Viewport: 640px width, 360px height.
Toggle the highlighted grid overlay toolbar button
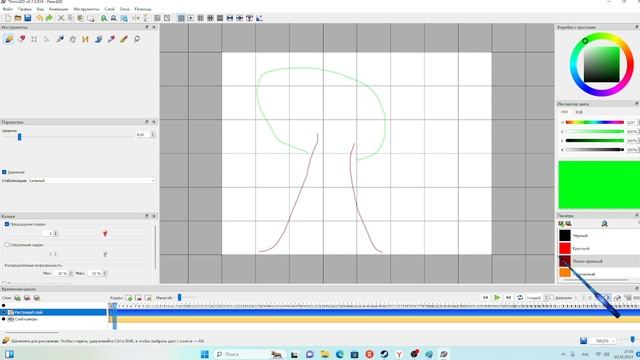coord(181,18)
